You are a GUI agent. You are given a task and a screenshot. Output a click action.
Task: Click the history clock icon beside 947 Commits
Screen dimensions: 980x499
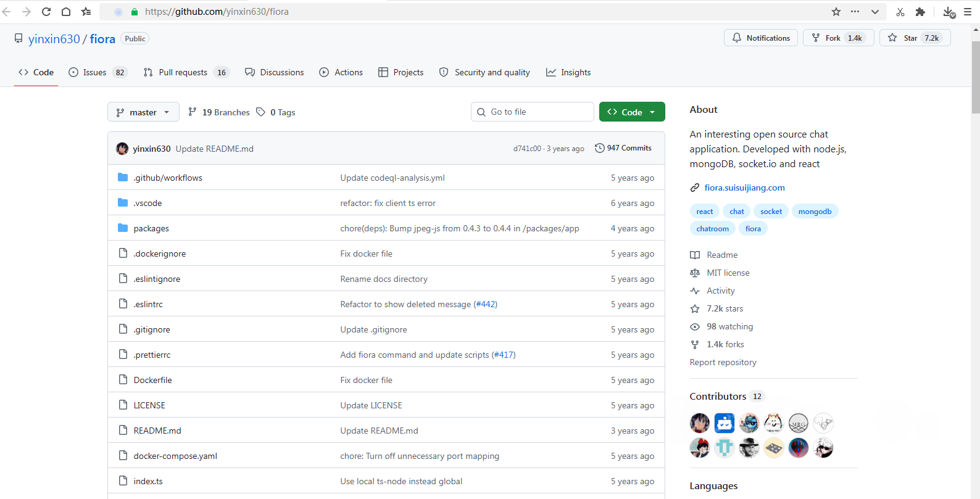[599, 148]
